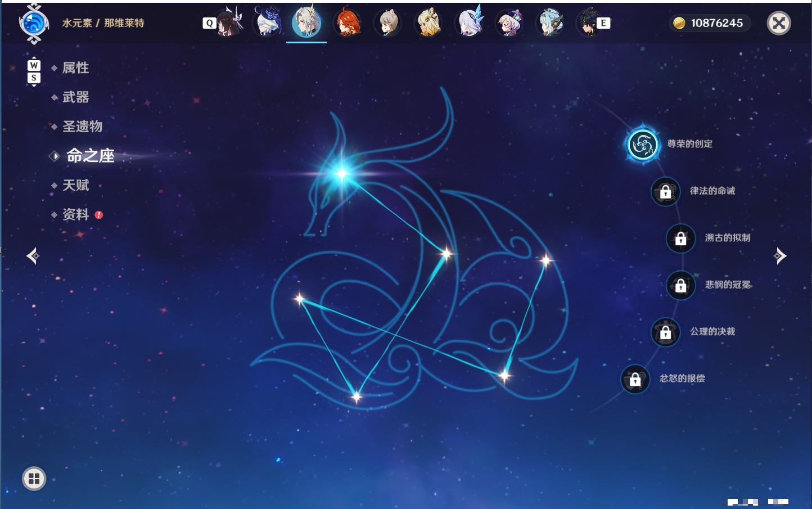Image resolution: width=812 pixels, height=509 pixels.
Task: Click the locked 律法的命诫 constellation node
Action: tap(665, 191)
